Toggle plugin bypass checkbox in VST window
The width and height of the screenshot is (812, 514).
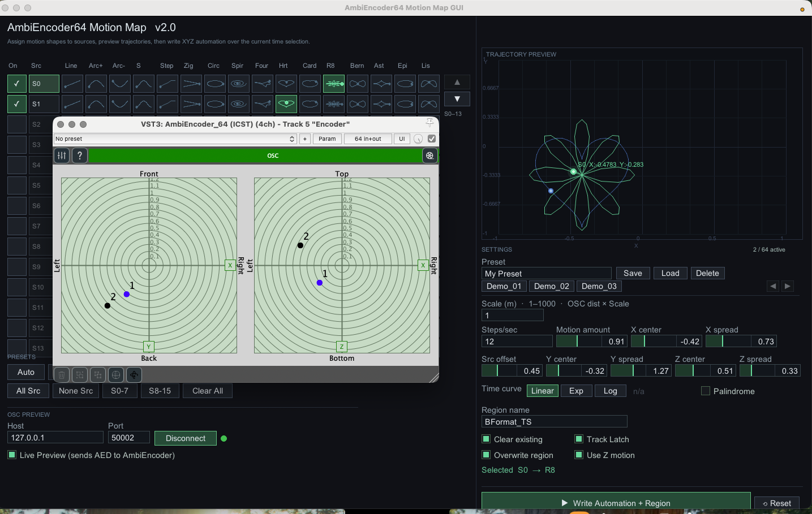[x=432, y=139]
